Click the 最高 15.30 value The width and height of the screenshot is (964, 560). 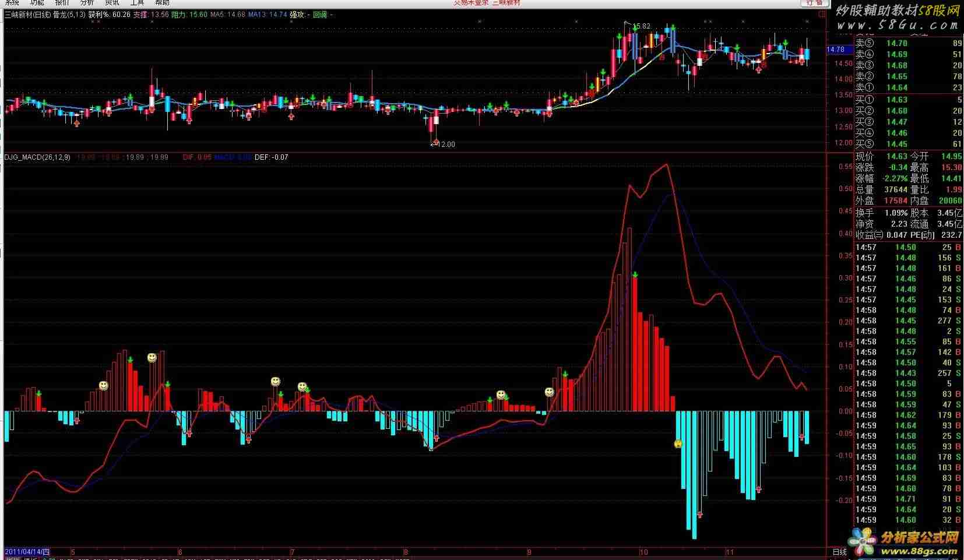[x=951, y=167]
